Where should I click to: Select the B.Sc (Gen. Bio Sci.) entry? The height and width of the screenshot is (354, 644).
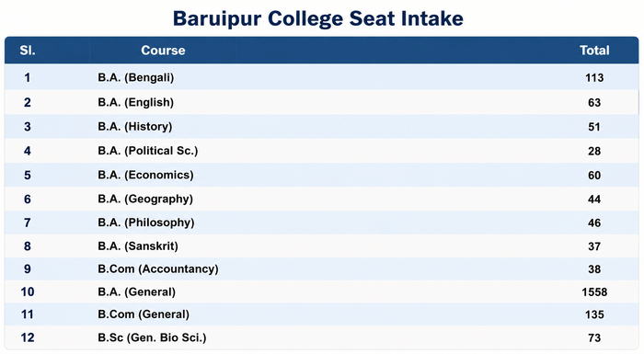152,337
